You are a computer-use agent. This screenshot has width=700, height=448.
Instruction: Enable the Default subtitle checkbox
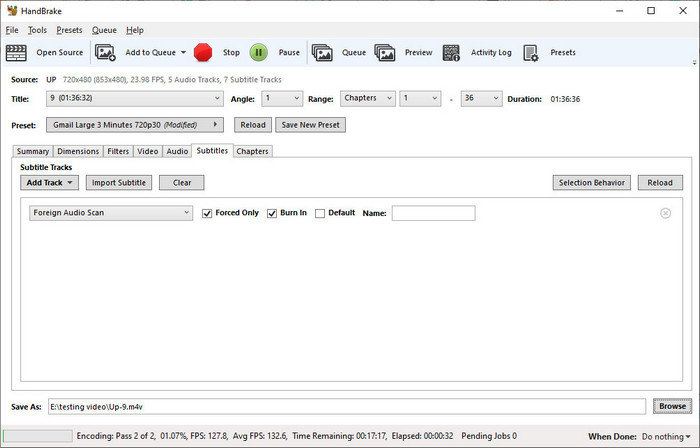tap(320, 213)
